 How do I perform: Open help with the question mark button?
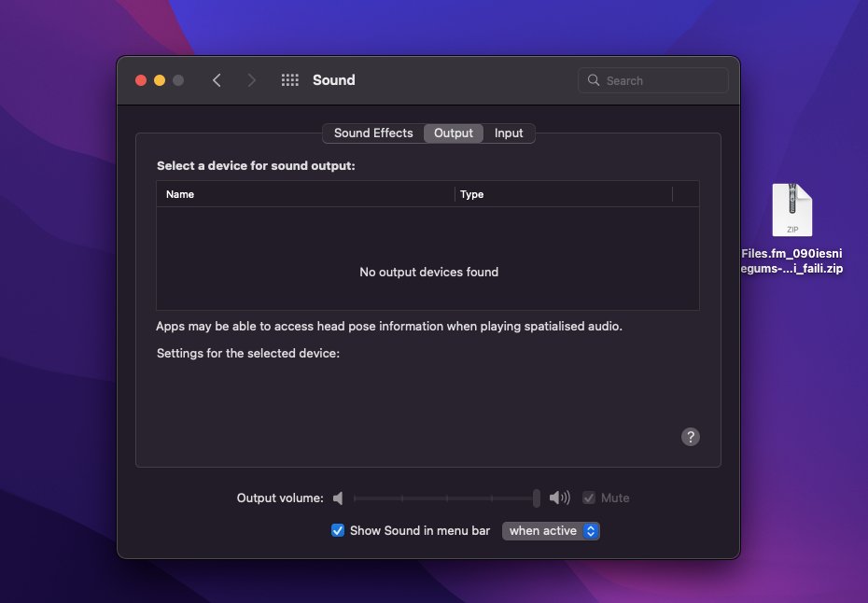pos(691,437)
